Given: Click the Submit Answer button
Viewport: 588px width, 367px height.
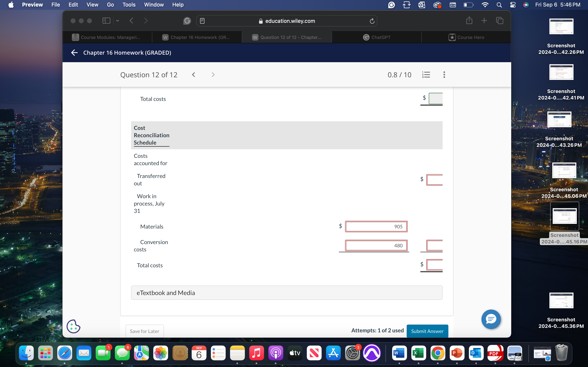Looking at the screenshot, I should click(427, 331).
